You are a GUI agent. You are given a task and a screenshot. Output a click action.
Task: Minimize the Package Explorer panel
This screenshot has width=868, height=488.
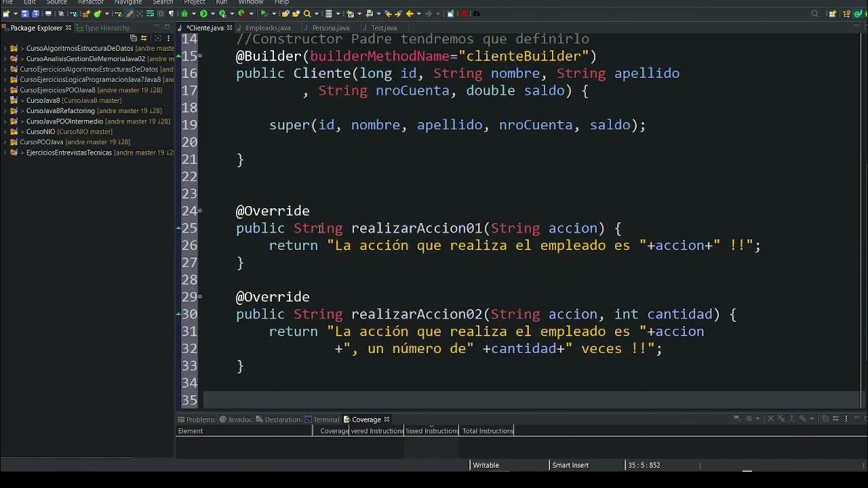point(157,26)
